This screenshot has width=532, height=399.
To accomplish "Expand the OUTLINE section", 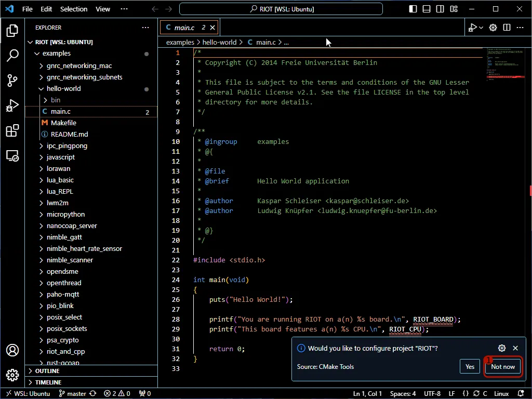I will tap(46, 371).
